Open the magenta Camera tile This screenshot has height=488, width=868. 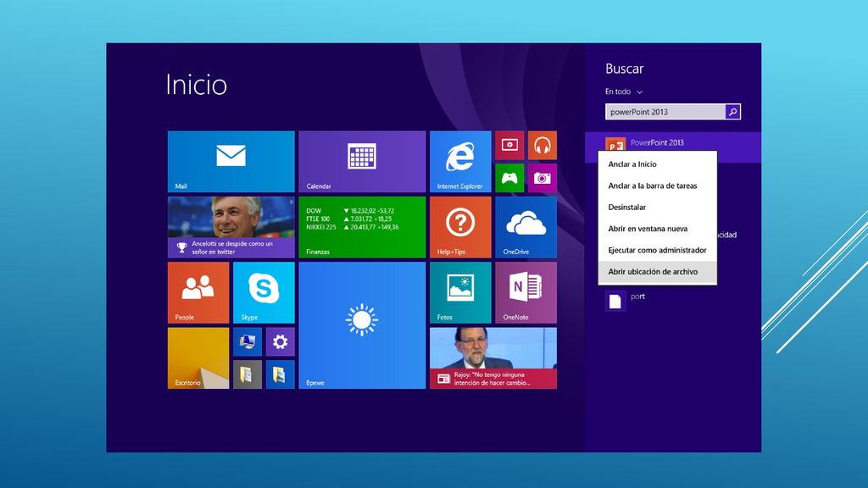click(542, 178)
